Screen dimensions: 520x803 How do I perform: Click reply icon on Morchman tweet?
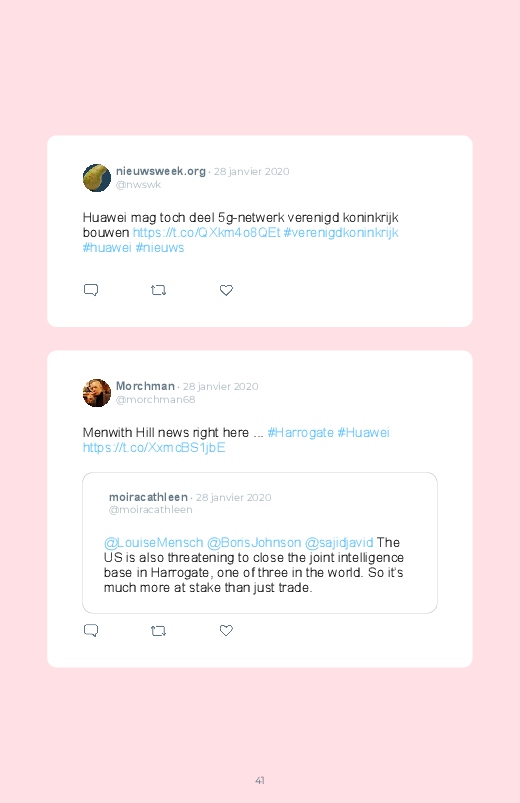91,630
